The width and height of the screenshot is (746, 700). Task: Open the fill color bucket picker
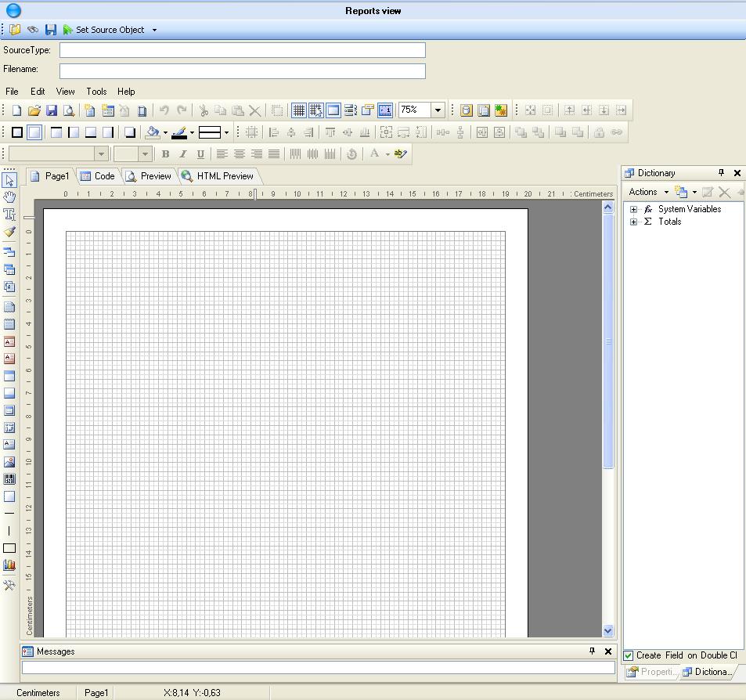tap(153, 132)
